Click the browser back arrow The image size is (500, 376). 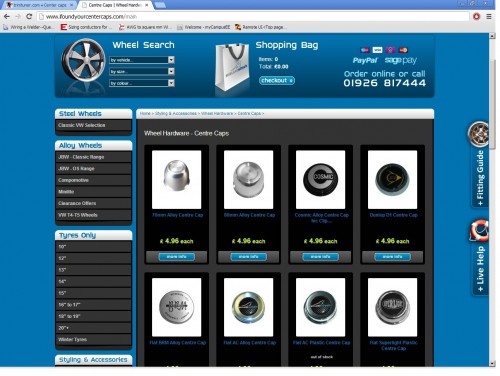click(7, 16)
